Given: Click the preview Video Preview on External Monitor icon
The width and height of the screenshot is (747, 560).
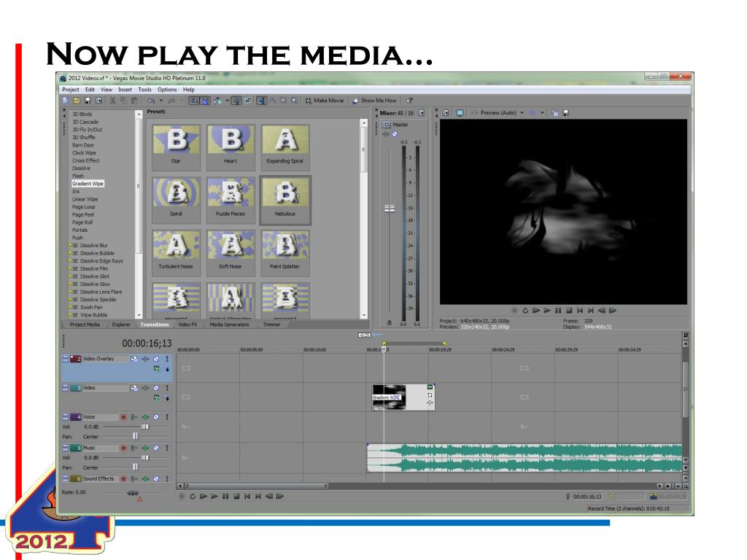Looking at the screenshot, I should 460,113.
